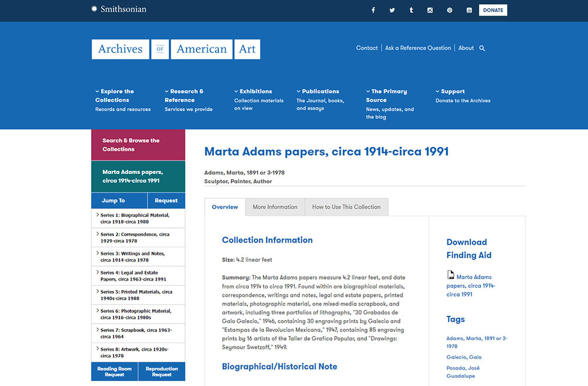The height and width of the screenshot is (386, 588).
Task: Expand Series 5: Printed Materials
Action: click(x=138, y=295)
